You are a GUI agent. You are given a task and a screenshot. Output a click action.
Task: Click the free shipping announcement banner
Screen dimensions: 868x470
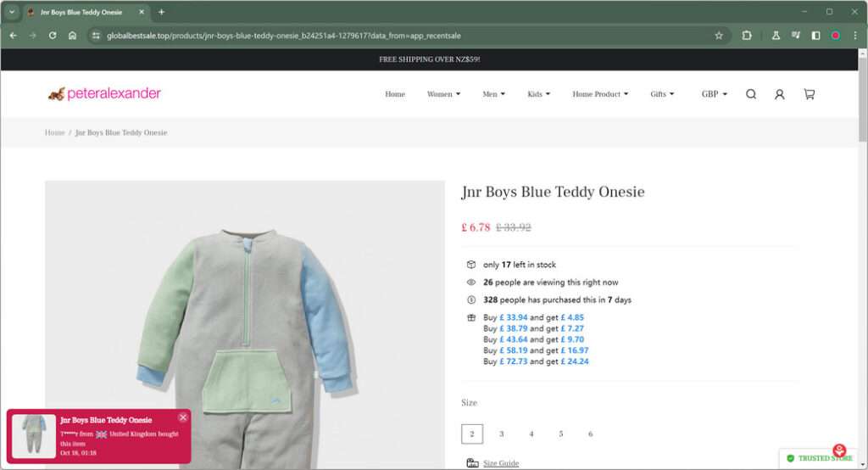(x=430, y=59)
